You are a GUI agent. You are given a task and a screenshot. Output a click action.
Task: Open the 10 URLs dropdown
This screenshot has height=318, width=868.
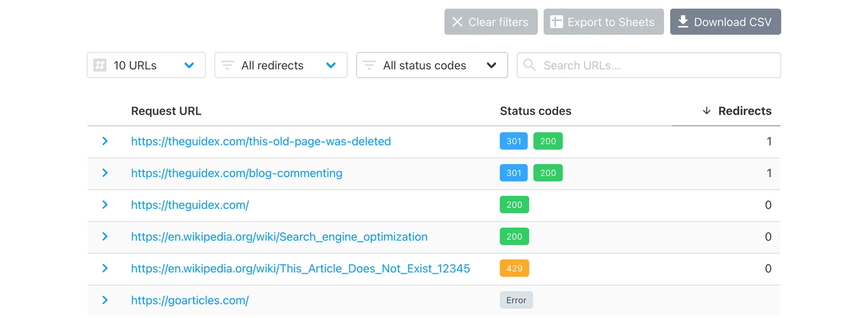146,65
